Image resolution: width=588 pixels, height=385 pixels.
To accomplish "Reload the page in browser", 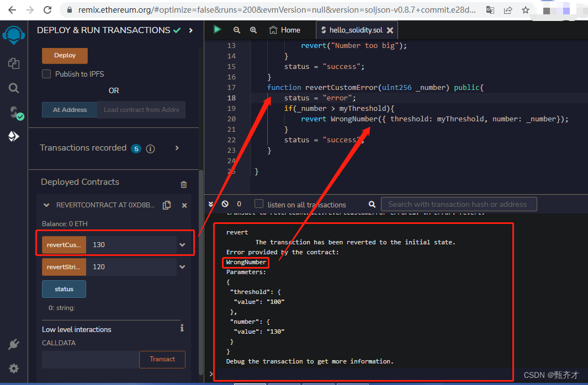I will tap(47, 10).
